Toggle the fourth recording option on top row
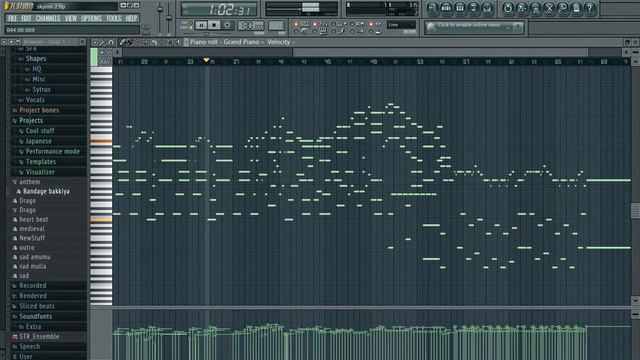Image resolution: width=640 pixels, height=360 pixels. click(352, 24)
